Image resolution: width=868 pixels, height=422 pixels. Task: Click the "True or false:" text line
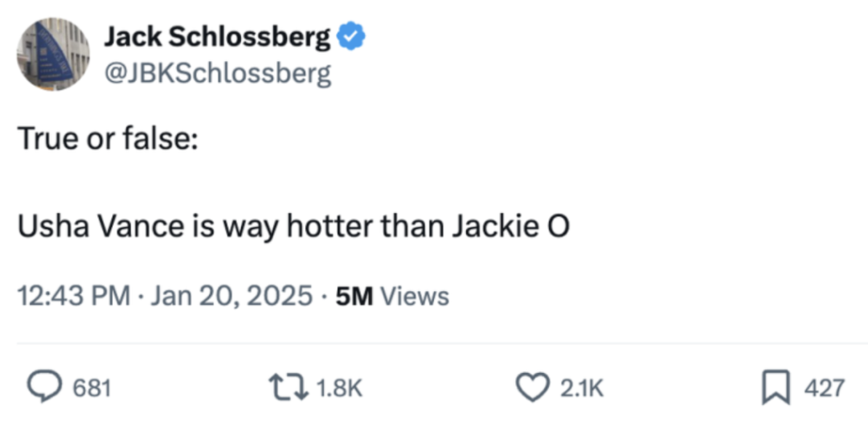tap(108, 141)
